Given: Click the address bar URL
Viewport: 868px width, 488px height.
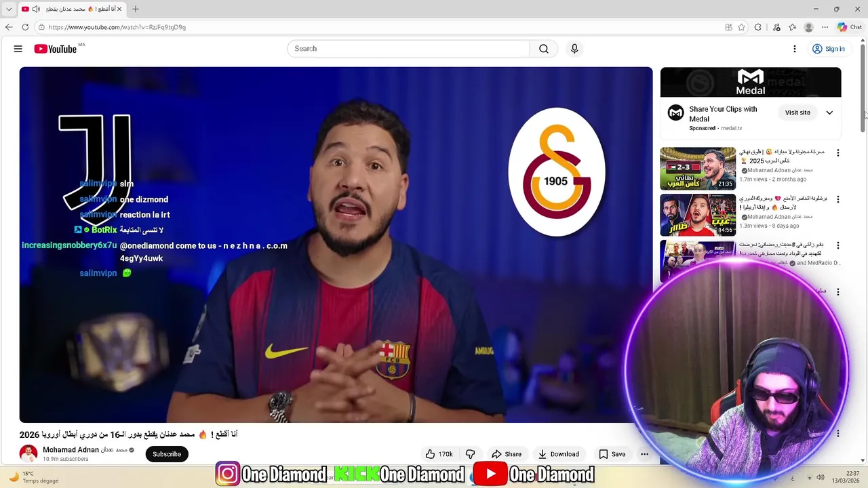Looking at the screenshot, I should coord(117,27).
